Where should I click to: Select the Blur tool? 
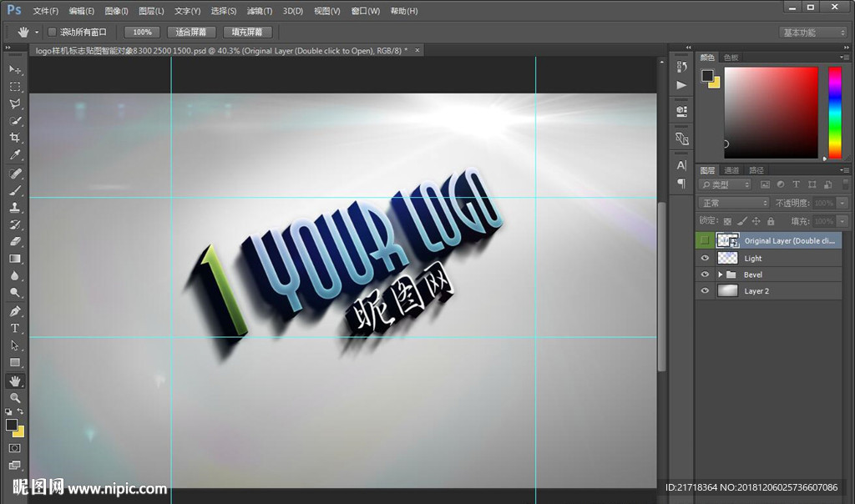click(x=15, y=275)
